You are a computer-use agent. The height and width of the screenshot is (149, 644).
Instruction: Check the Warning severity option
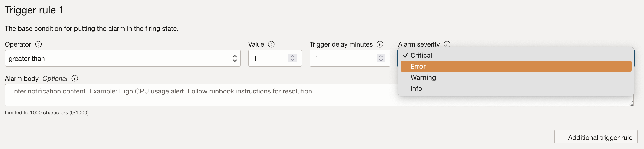[423, 77]
